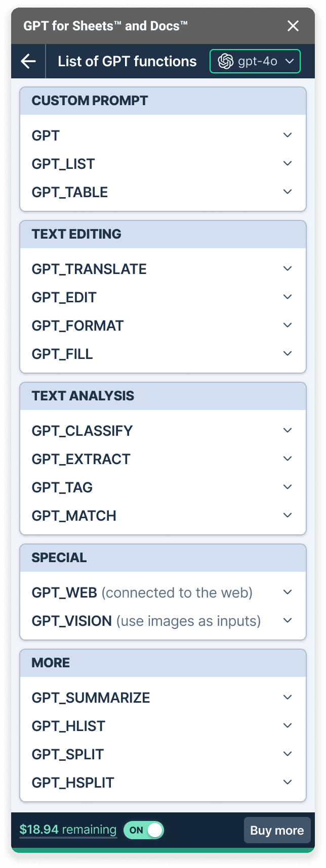Click the GPT_WEB chevron icon

pyautogui.click(x=288, y=592)
